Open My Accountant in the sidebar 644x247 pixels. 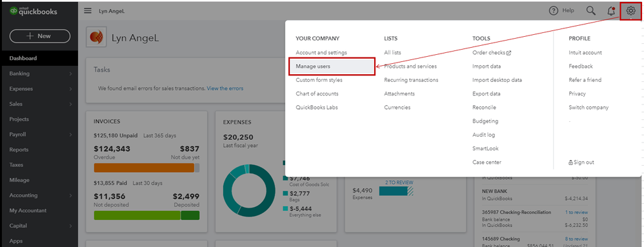28,210
